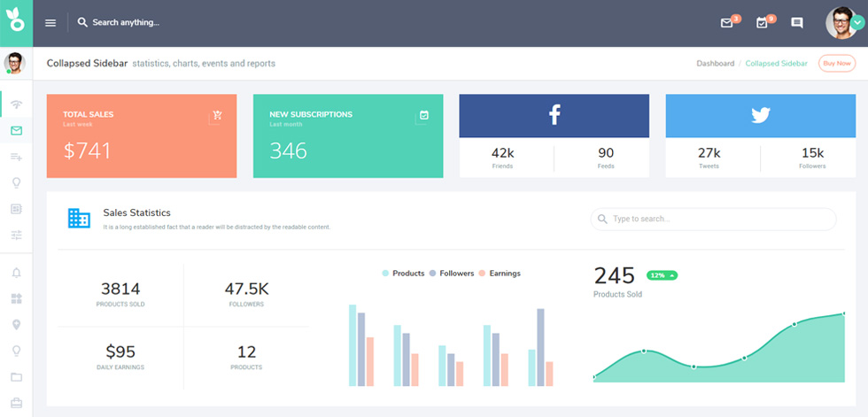Select the briefcase sidebar icon
This screenshot has height=417, width=868.
[17, 403]
